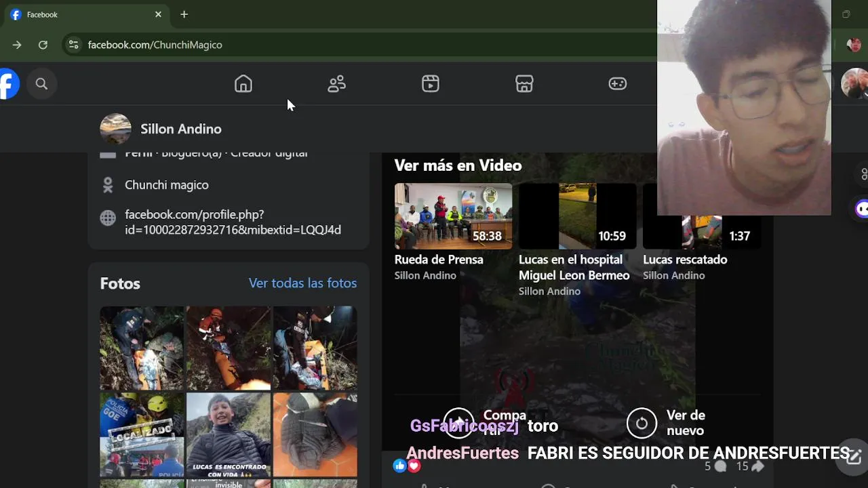Screen dimensions: 868x488
Task: Open Lucas es encontrado con vida photo
Action: click(229, 434)
